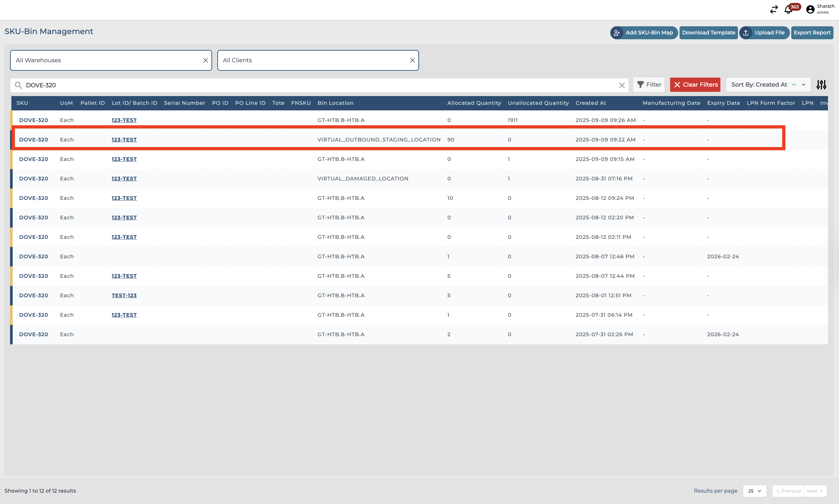Viewport: 839px width, 504px height.
Task: Download the template file
Action: point(708,32)
